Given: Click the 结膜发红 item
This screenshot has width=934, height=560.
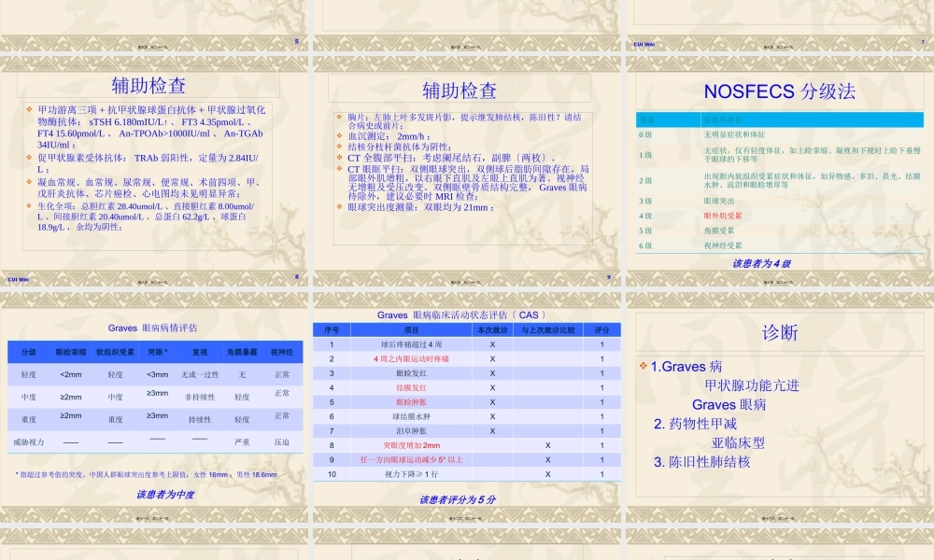Looking at the screenshot, I should pyautogui.click(x=411, y=387).
